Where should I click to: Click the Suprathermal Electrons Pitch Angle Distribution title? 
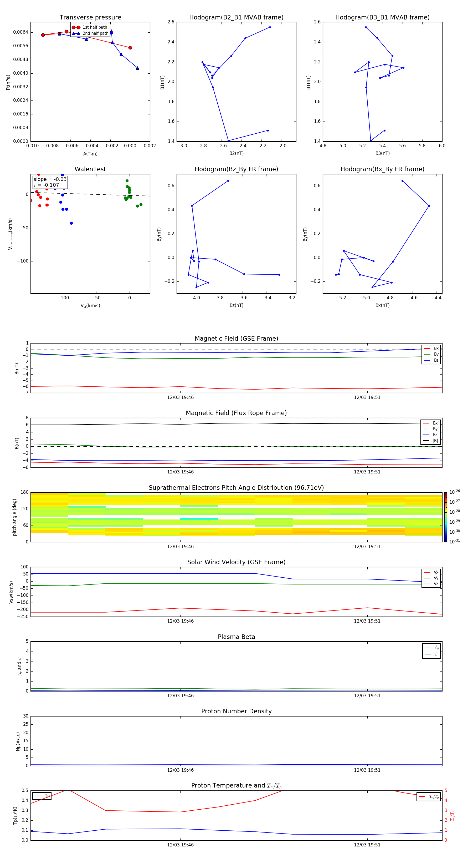[x=236, y=488]
